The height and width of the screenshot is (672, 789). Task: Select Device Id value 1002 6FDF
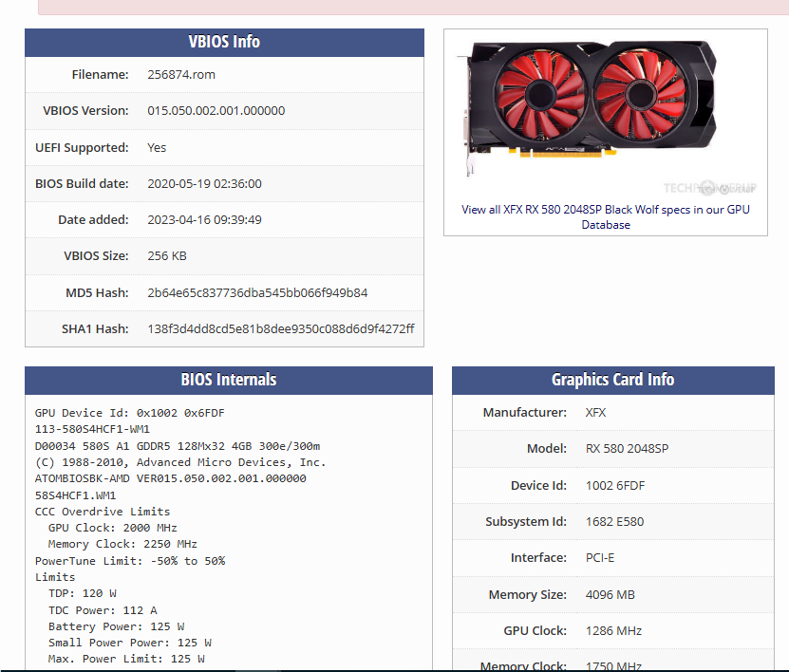tap(615, 485)
